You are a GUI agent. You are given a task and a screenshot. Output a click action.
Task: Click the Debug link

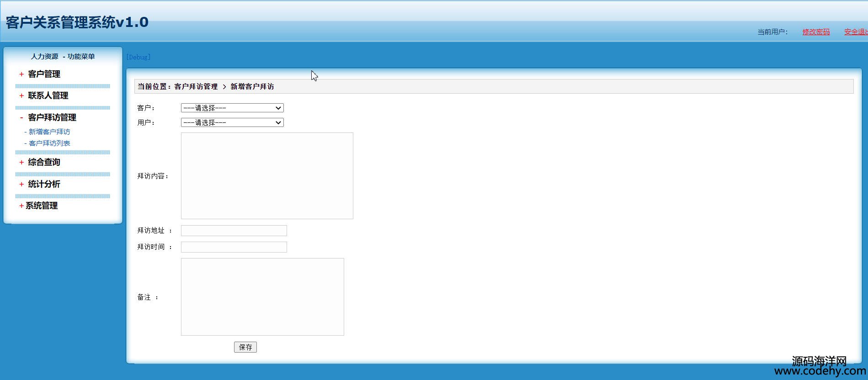click(x=138, y=57)
